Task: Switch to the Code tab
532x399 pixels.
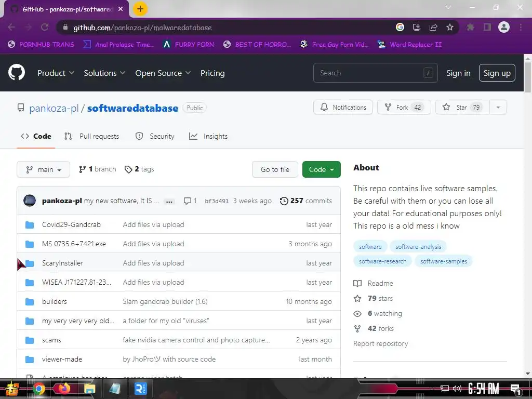Action: click(36, 136)
